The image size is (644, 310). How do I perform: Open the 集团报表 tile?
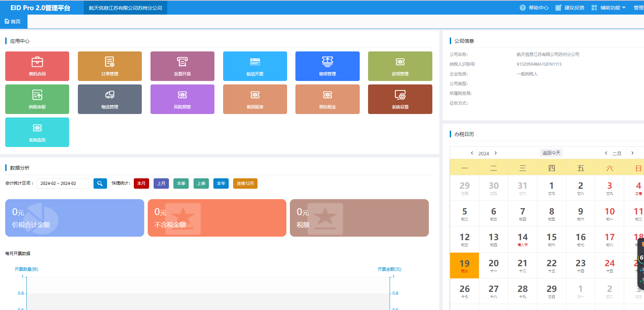(255, 99)
